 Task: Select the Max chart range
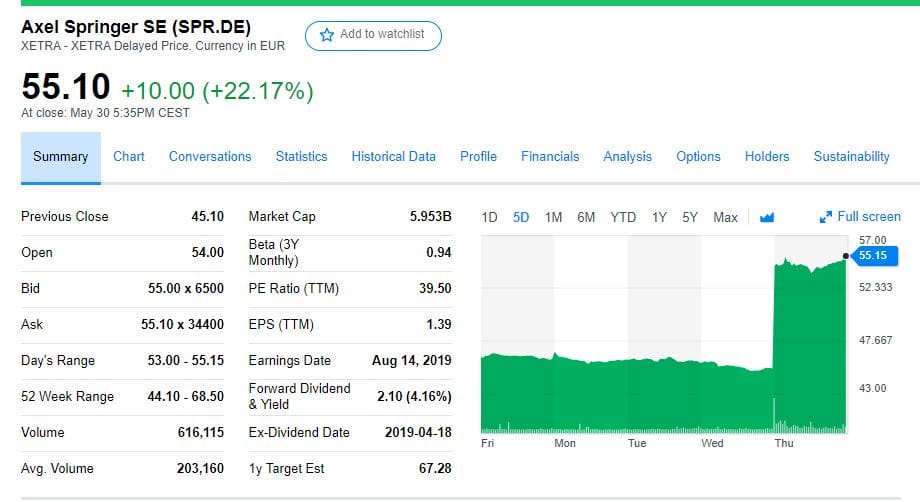click(x=725, y=218)
